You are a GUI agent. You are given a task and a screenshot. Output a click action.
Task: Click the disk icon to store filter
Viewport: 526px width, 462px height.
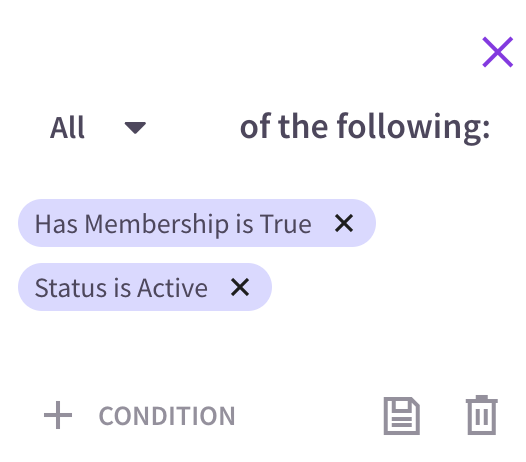tap(402, 416)
